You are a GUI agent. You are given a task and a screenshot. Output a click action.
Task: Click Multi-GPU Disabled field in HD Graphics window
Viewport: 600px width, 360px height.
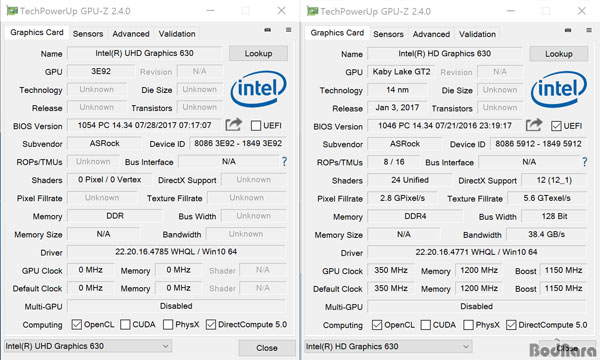(476, 306)
